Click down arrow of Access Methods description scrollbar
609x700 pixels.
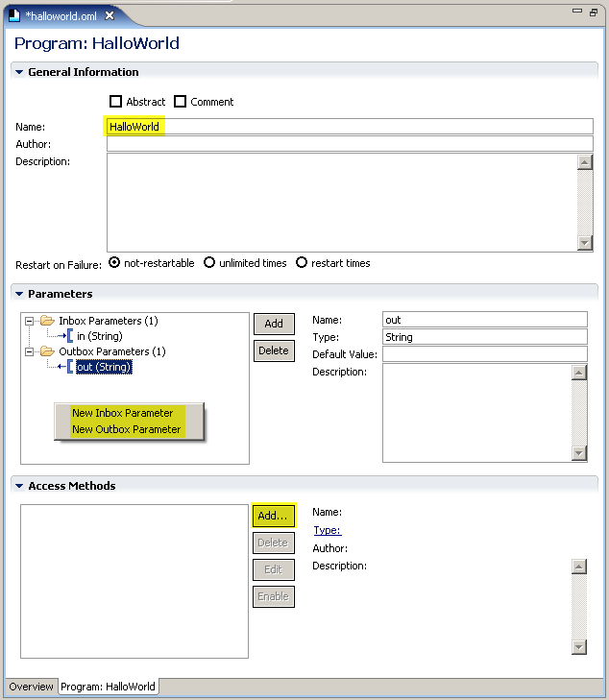coord(579,646)
